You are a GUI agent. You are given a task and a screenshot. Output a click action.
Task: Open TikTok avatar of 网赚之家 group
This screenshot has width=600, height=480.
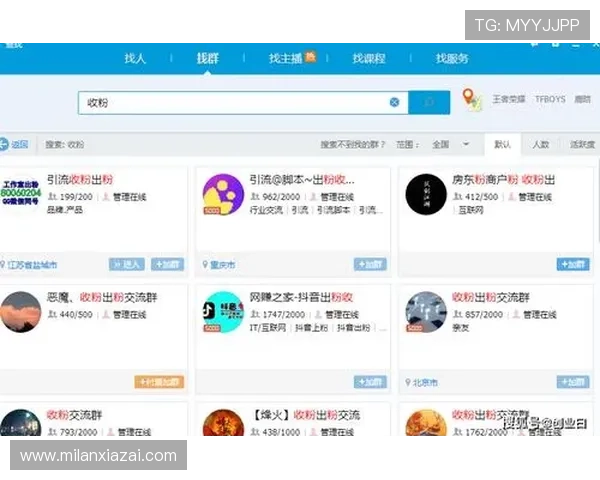[223, 312]
